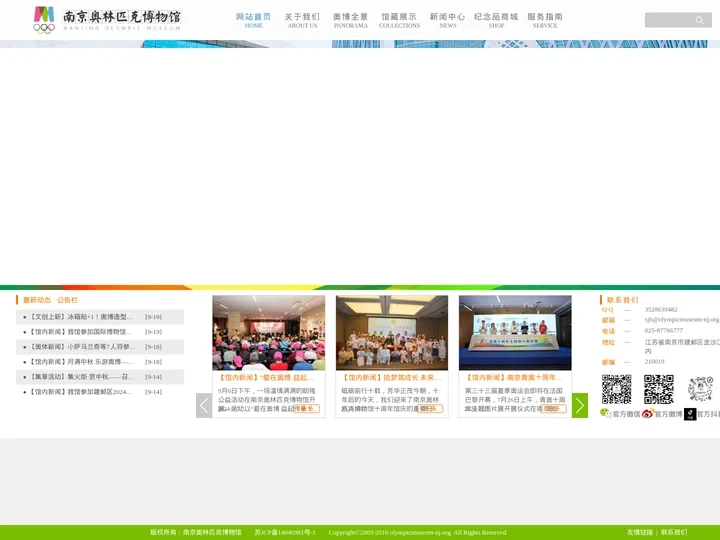720x540 pixels.
Task: Open the 拾梦筑成长 未来 news title
Action: (391, 377)
